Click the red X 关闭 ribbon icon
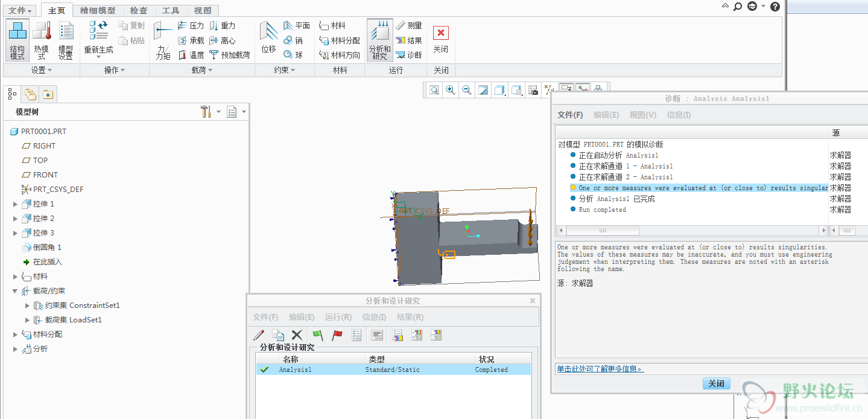 pyautogui.click(x=441, y=33)
